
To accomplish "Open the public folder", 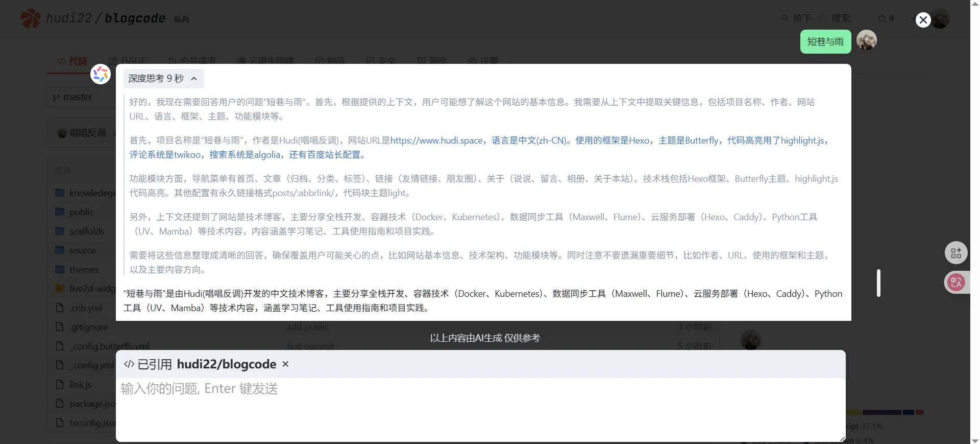I will point(82,212).
